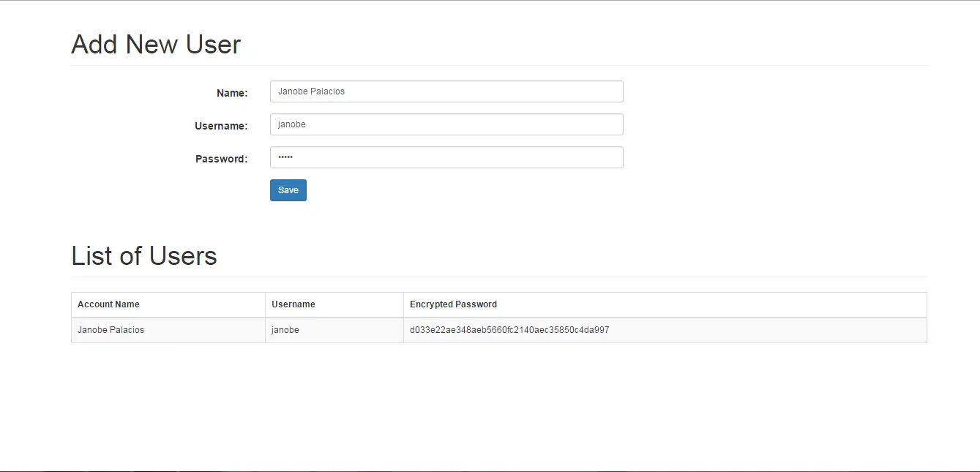Screen dimensions: 980x472
Task: Click the Add New User heading
Action: click(156, 45)
